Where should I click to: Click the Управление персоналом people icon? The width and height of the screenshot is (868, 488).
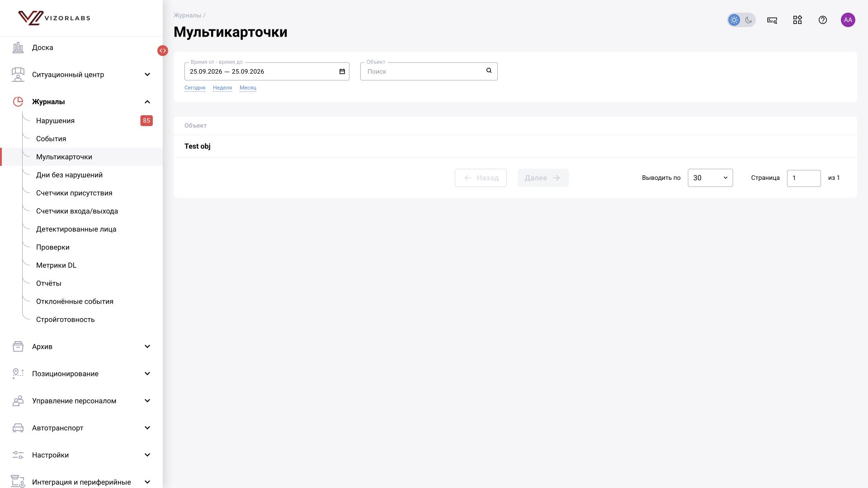click(x=18, y=401)
